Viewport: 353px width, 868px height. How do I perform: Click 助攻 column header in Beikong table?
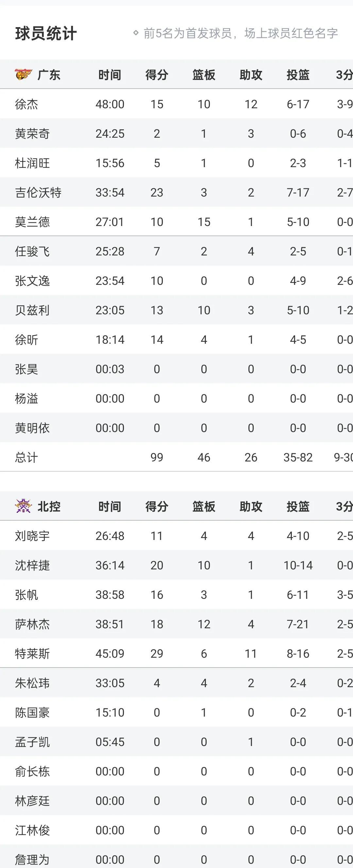(x=251, y=507)
